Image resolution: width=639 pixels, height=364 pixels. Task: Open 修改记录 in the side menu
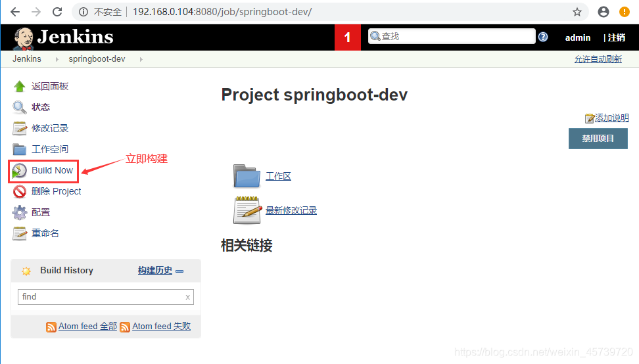tap(50, 128)
